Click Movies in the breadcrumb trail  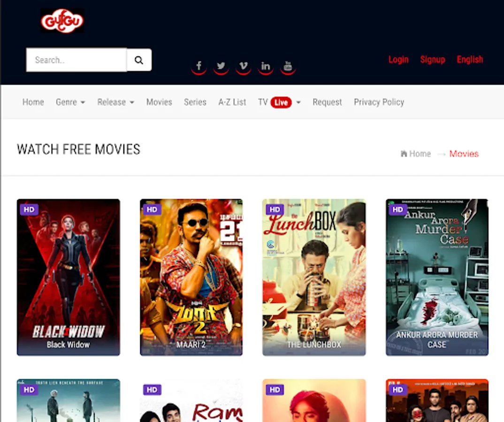coord(464,154)
